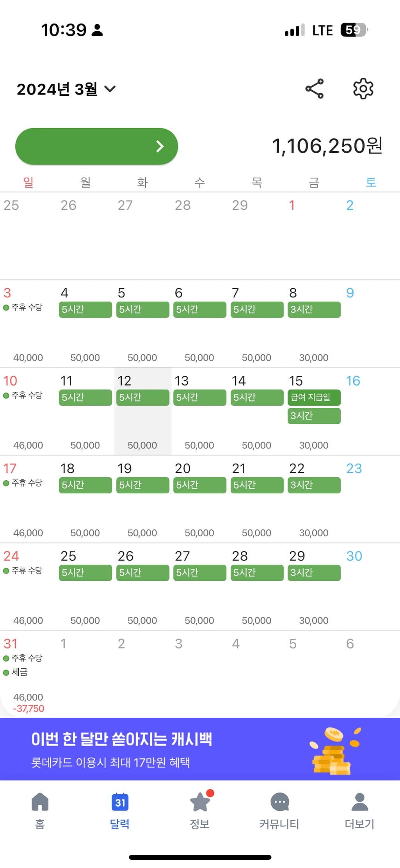Open the 급여 지급일 event on 15th
This screenshot has width=400, height=868.
(x=314, y=398)
